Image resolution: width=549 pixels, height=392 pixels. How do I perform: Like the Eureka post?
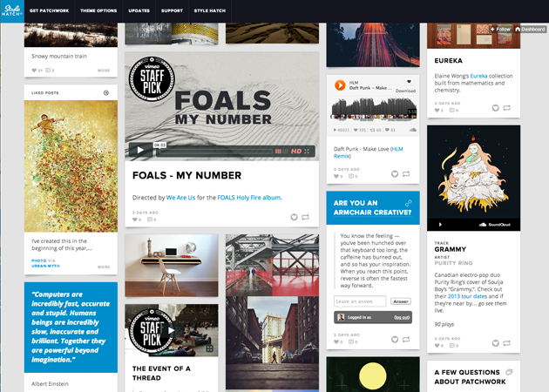pos(496,108)
